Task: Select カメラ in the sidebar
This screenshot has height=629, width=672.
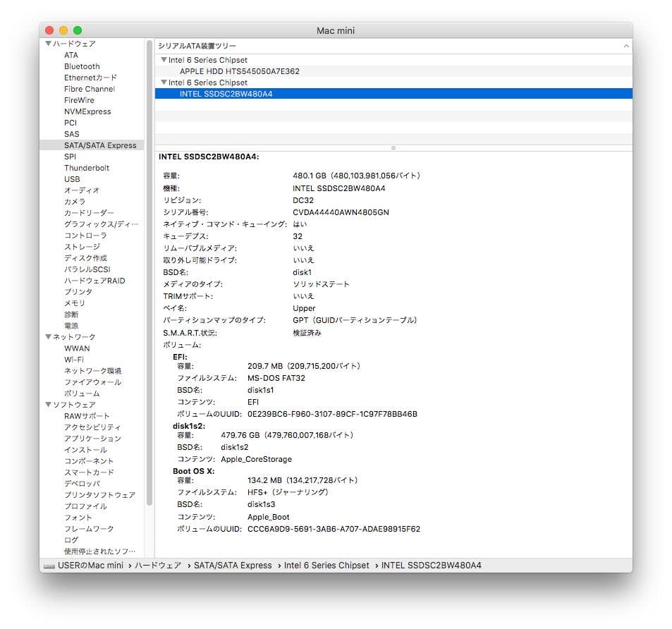Action: click(x=75, y=202)
